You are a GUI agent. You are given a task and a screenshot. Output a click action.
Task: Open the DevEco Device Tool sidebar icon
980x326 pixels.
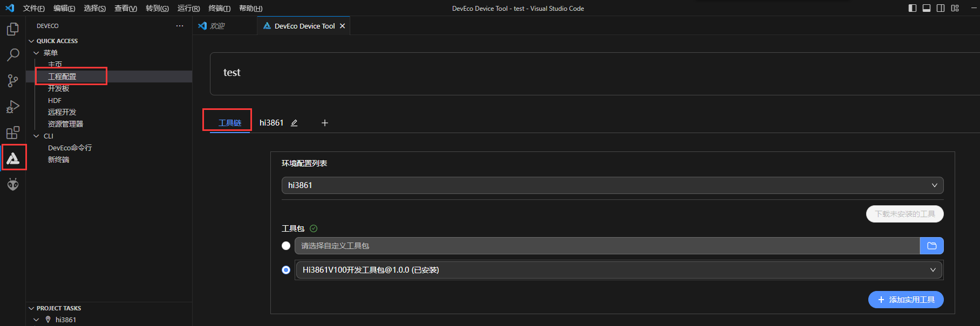[x=13, y=158]
